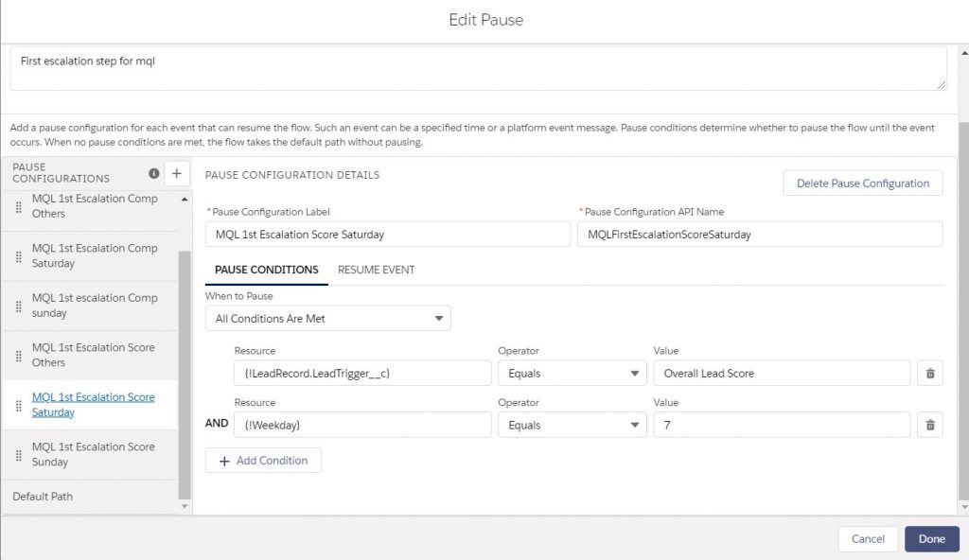Switch to the Resume Event tab
The width and height of the screenshot is (969, 560).
(376, 270)
